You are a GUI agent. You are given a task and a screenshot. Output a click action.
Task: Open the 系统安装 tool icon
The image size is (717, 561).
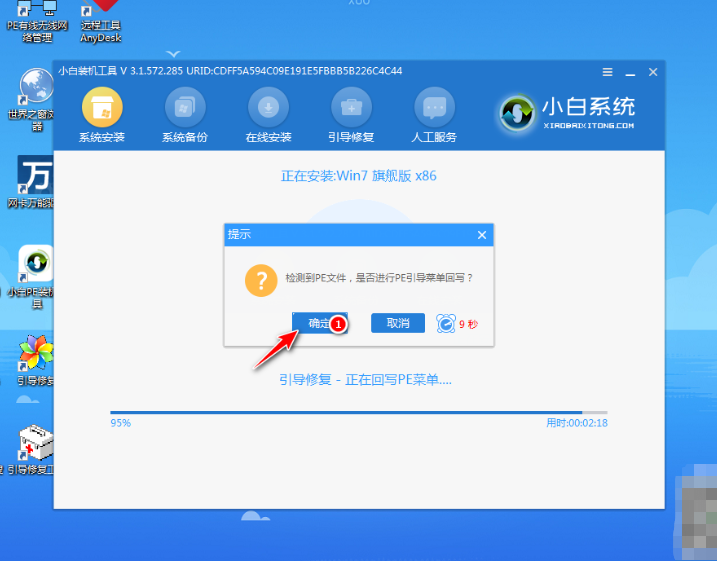pyautogui.click(x=102, y=107)
